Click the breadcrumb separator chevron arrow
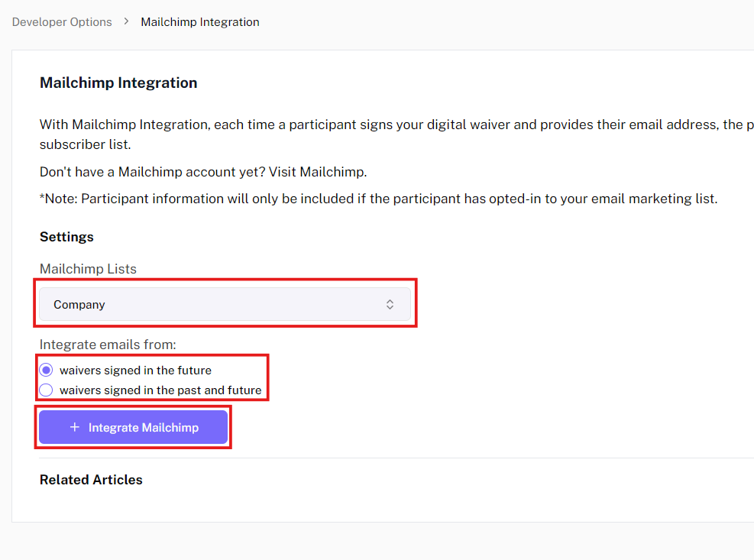 point(127,22)
